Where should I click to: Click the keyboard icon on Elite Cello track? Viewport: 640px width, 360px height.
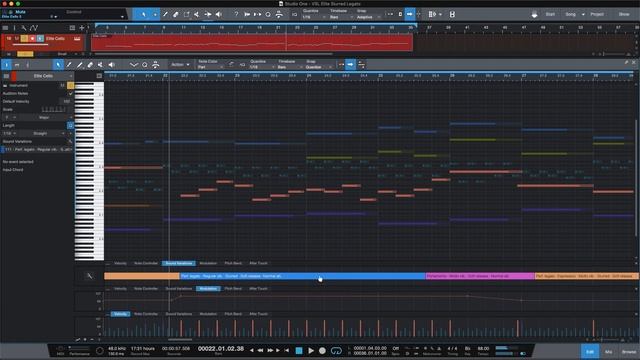(x=77, y=38)
